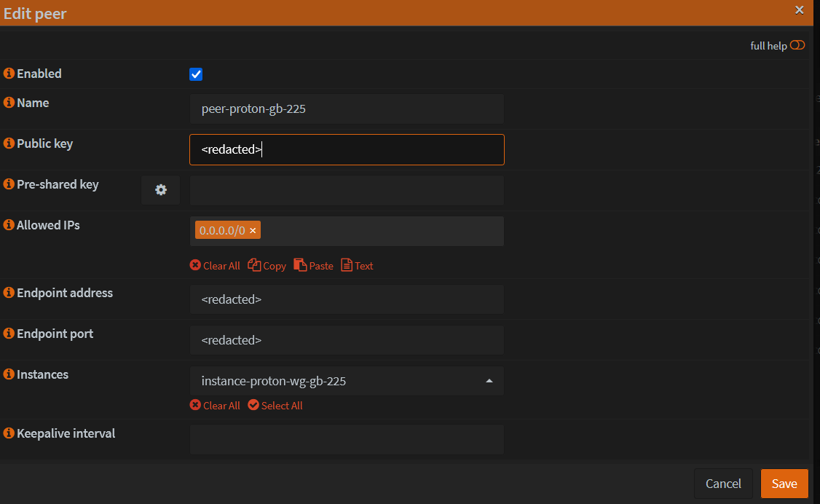Uncheck the Enabled checkbox
The height and width of the screenshot is (504, 820).
pos(195,74)
